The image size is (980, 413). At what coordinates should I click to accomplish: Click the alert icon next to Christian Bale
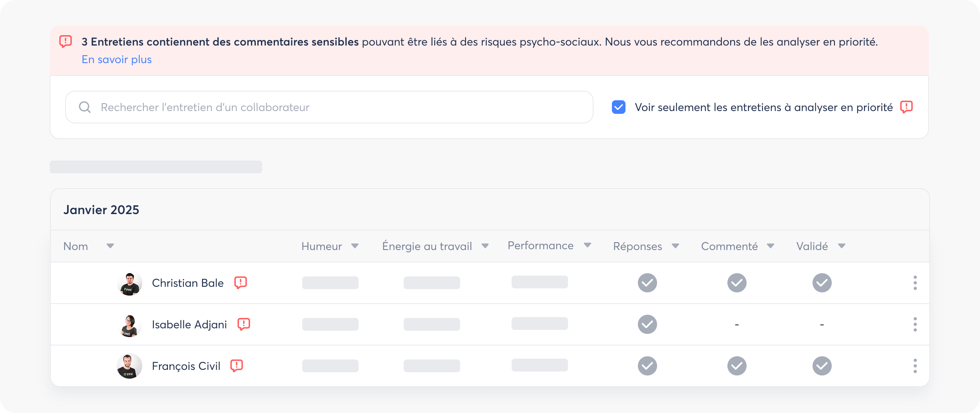pos(240,282)
